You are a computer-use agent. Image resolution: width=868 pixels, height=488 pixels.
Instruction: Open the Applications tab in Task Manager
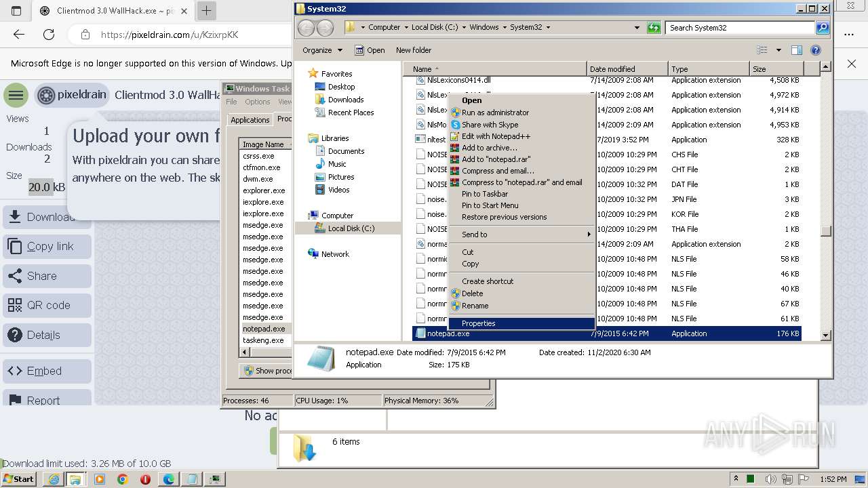point(250,120)
